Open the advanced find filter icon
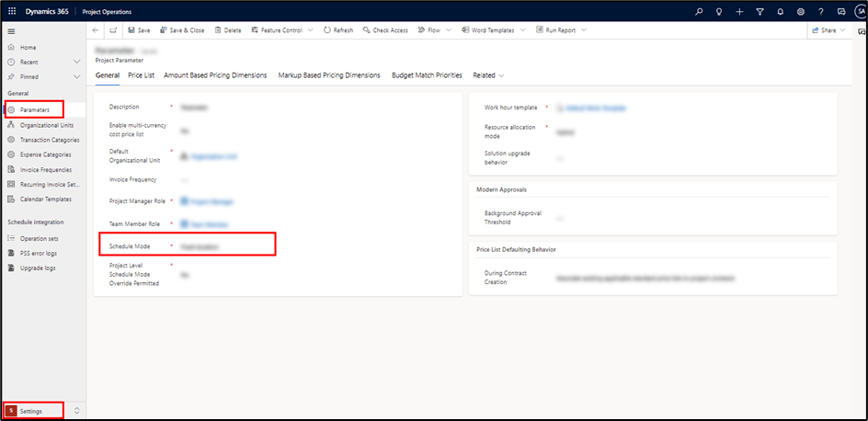The image size is (868, 421). (x=759, y=12)
